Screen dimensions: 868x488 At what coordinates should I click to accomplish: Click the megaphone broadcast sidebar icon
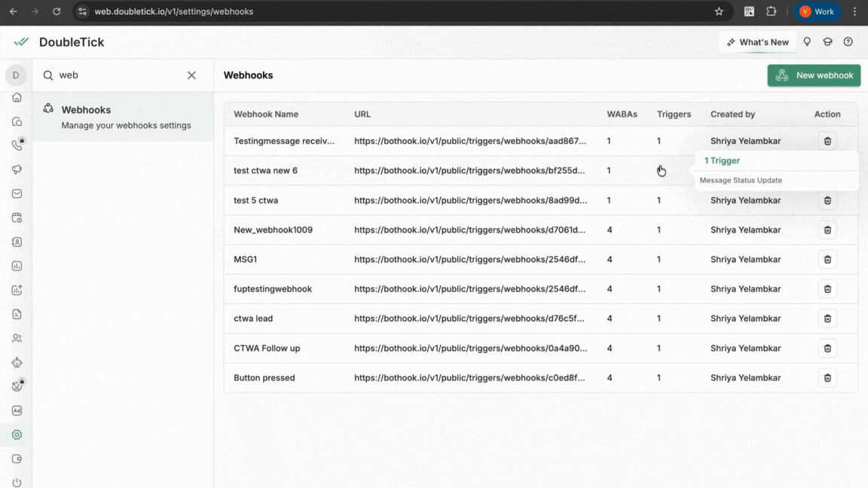[x=17, y=169]
